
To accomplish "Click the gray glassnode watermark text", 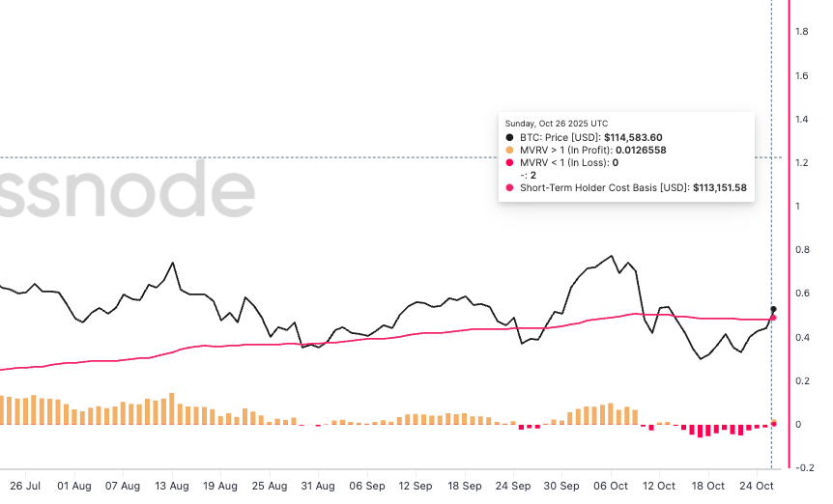I will tap(126, 193).
